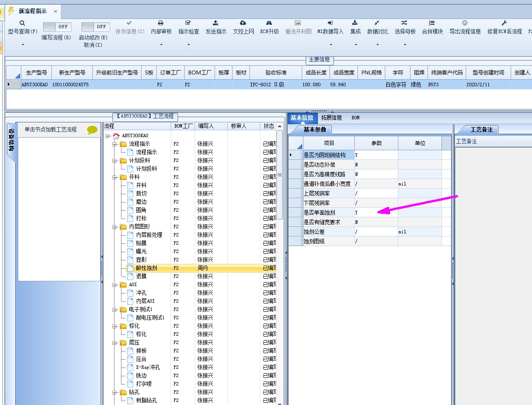Click the 型号创建时间 column header

point(488,73)
